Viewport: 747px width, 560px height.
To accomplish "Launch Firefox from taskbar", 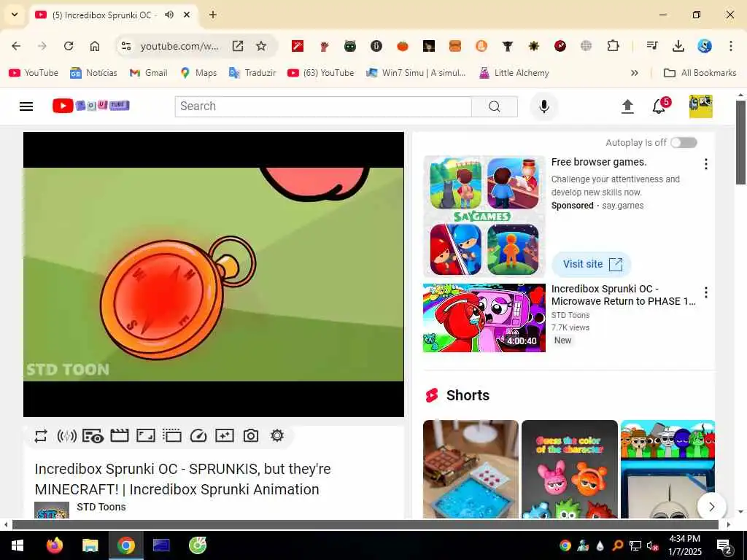I will [54, 545].
